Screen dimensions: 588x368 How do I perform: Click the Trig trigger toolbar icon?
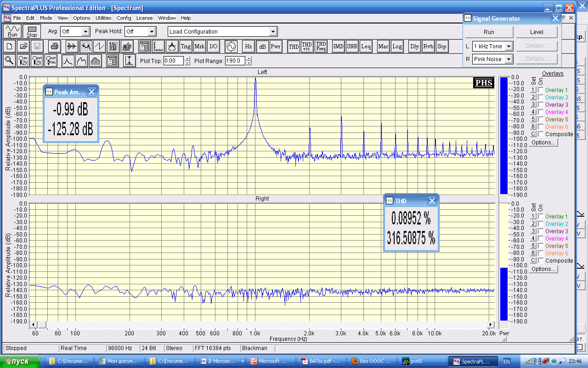pos(186,46)
